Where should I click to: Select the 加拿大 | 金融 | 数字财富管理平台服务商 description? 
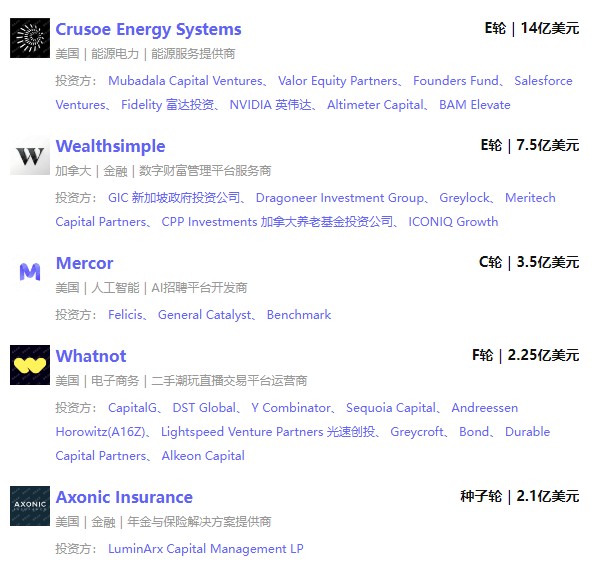(x=163, y=171)
